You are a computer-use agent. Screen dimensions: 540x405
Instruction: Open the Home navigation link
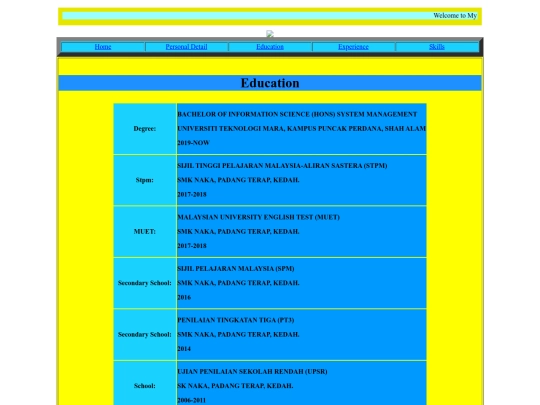click(x=103, y=46)
